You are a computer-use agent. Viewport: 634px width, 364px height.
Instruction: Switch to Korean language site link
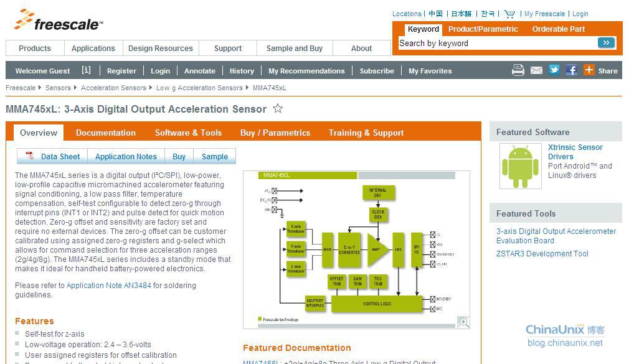[488, 14]
